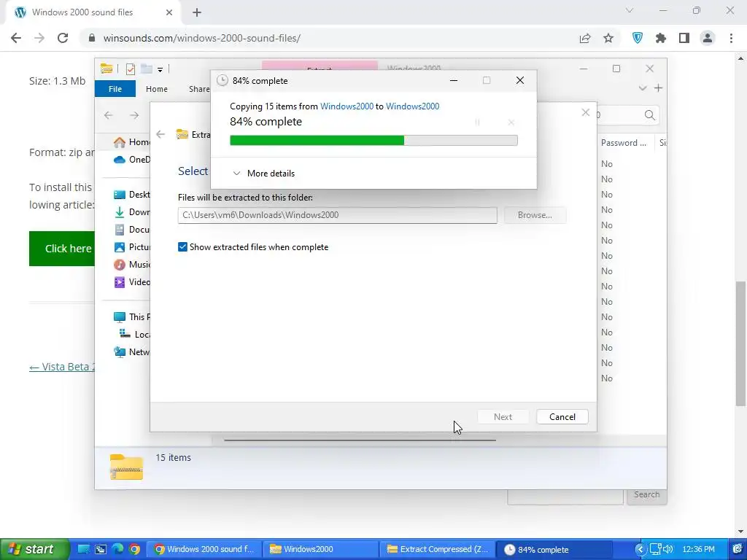The width and height of the screenshot is (747, 560).
Task: Expand the Explorer ribbon chevron
Action: [x=643, y=88]
